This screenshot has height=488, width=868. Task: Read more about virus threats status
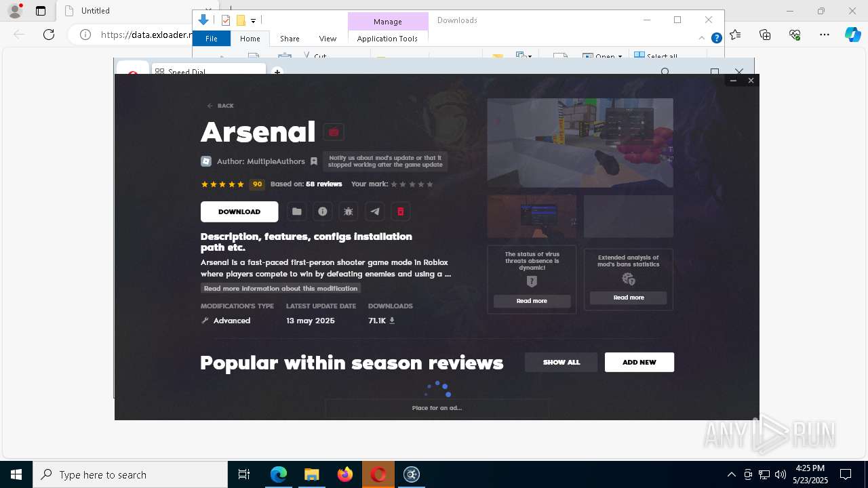click(x=532, y=301)
